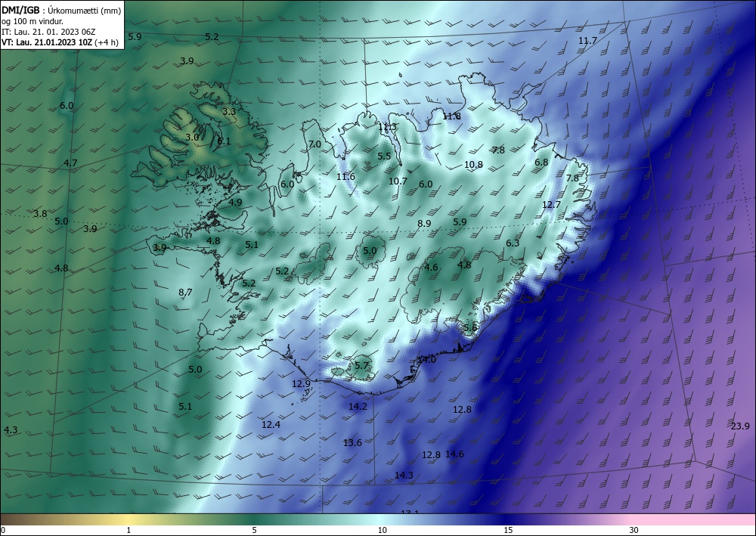
Task: Click the 12.9 value at the south coast
Action: pyautogui.click(x=302, y=384)
